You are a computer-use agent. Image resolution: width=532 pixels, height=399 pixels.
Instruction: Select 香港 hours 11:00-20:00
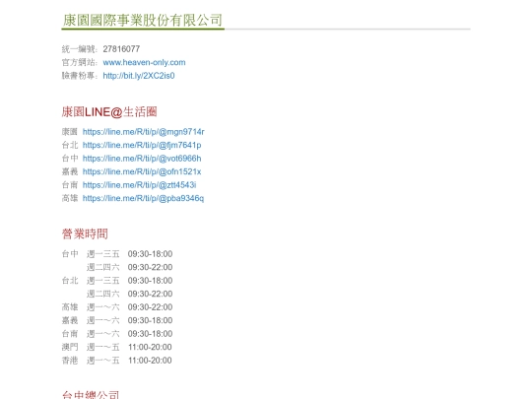coord(150,361)
